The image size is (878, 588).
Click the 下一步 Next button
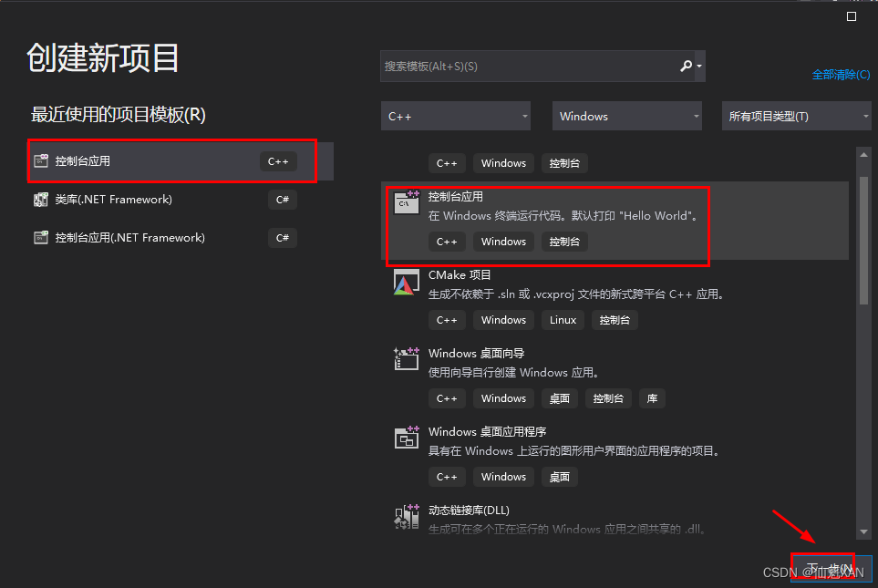(831, 569)
